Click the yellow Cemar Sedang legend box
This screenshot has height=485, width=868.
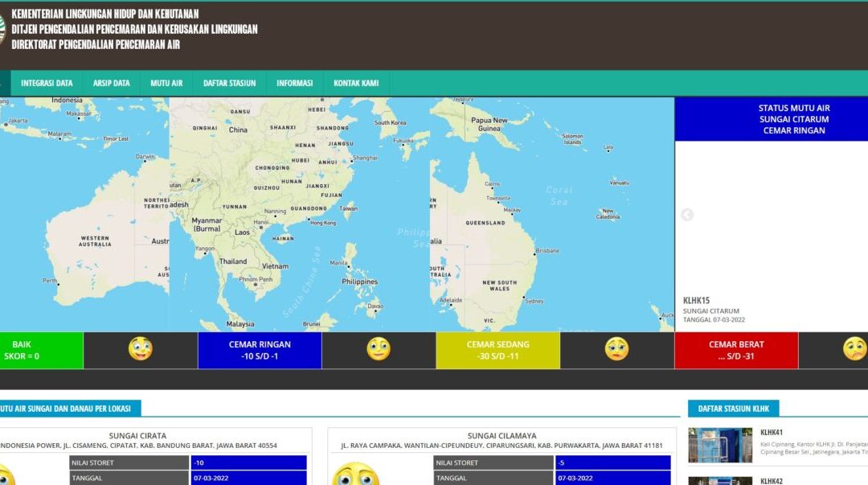(497, 351)
